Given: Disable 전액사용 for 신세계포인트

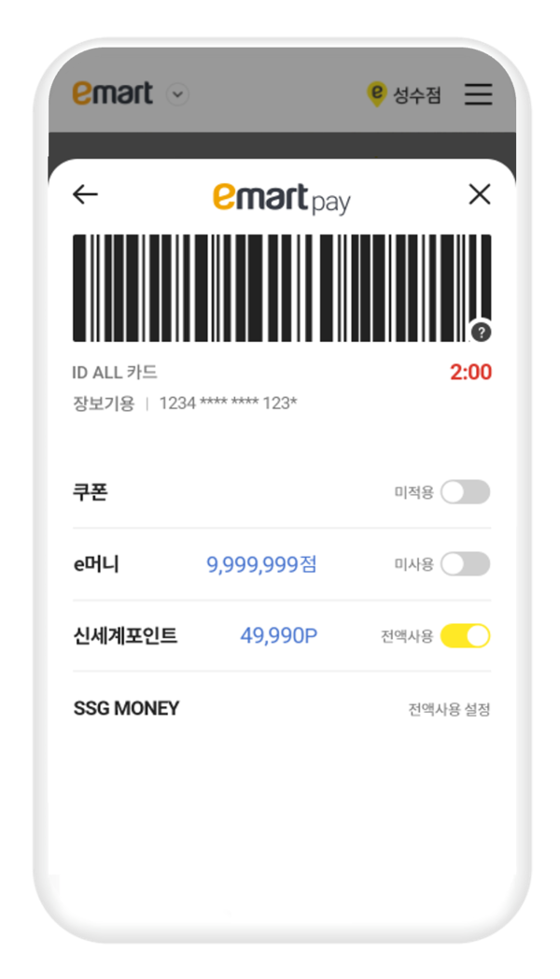Looking at the screenshot, I should [464, 636].
